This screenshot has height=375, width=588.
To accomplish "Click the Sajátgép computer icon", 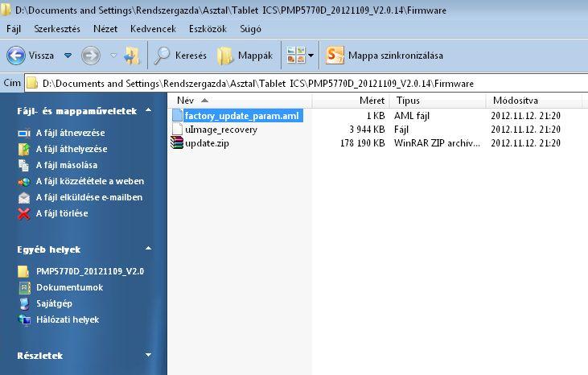I will click(24, 303).
